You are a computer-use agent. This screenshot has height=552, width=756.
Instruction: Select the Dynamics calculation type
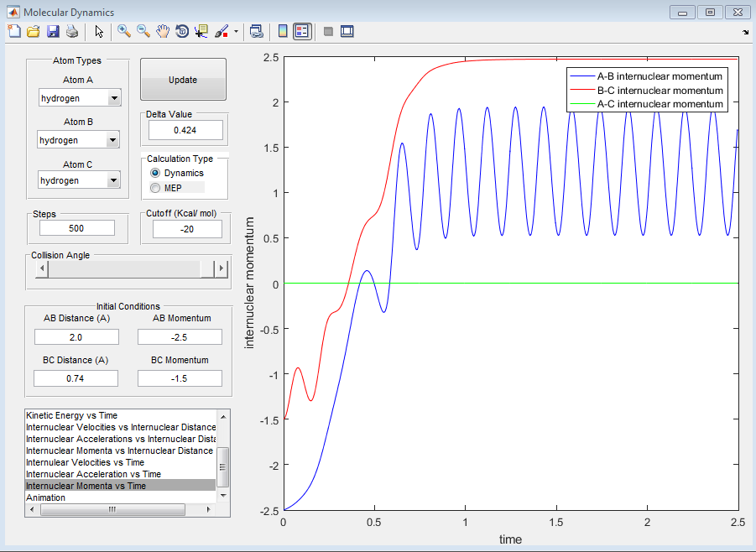(155, 173)
